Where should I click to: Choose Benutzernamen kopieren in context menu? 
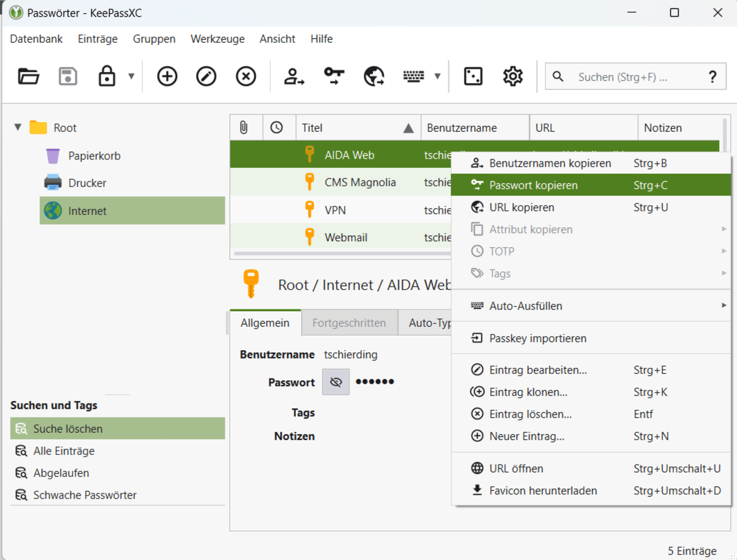click(591, 163)
